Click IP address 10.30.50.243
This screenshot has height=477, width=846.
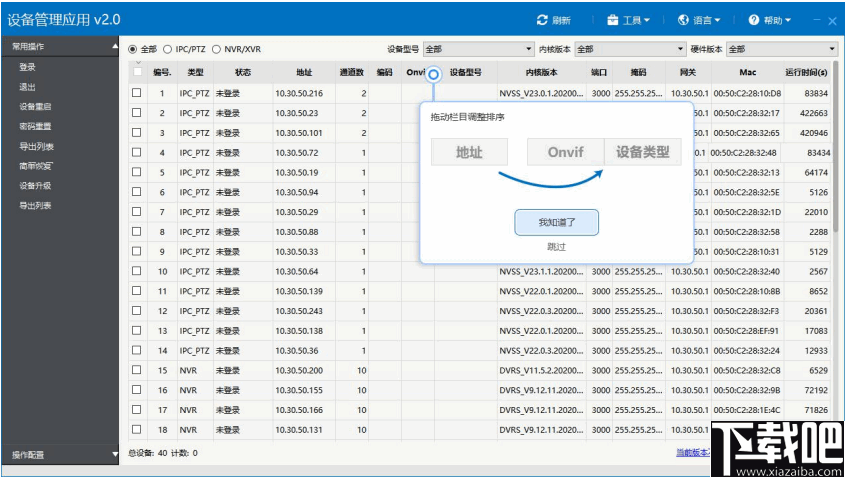tap(299, 311)
